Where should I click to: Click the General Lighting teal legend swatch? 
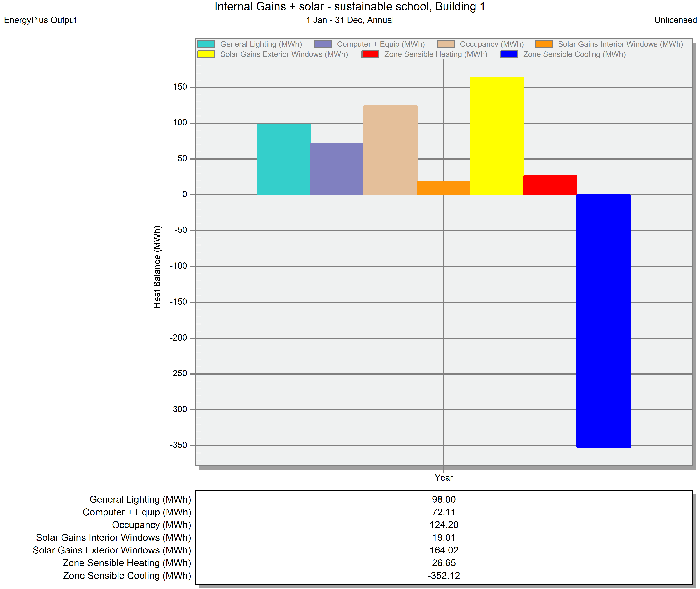click(206, 44)
